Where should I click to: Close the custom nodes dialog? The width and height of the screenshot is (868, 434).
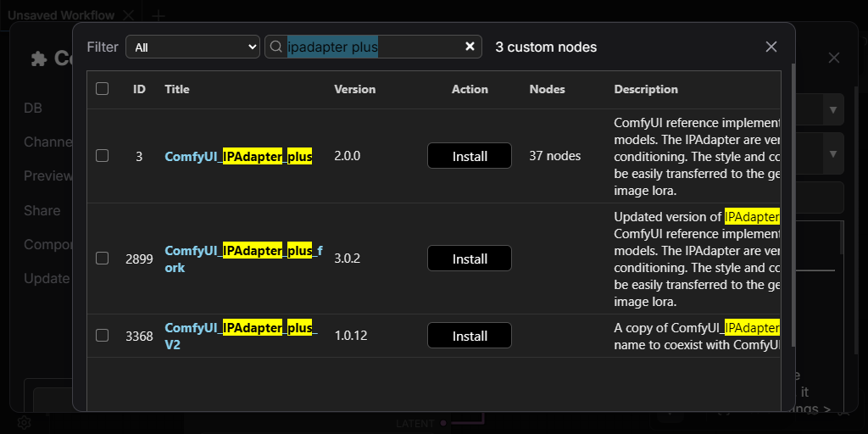tap(771, 47)
